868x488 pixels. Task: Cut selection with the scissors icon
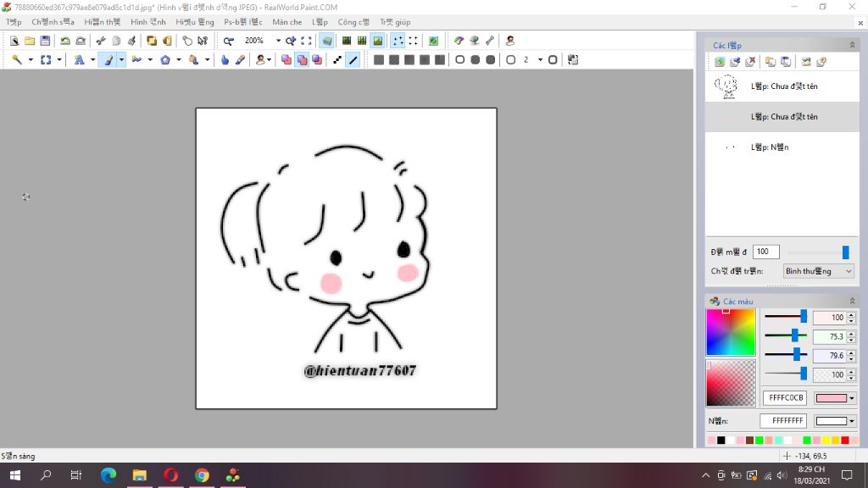(x=101, y=41)
